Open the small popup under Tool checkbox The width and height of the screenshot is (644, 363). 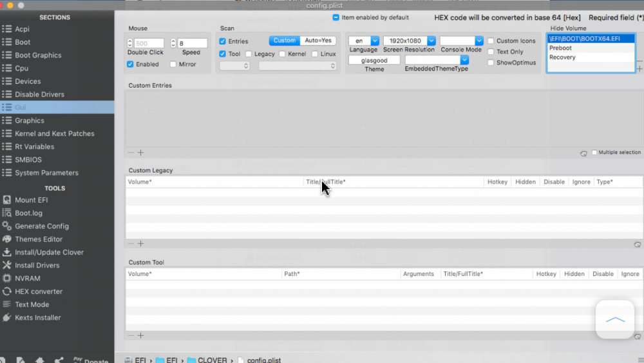point(234,66)
